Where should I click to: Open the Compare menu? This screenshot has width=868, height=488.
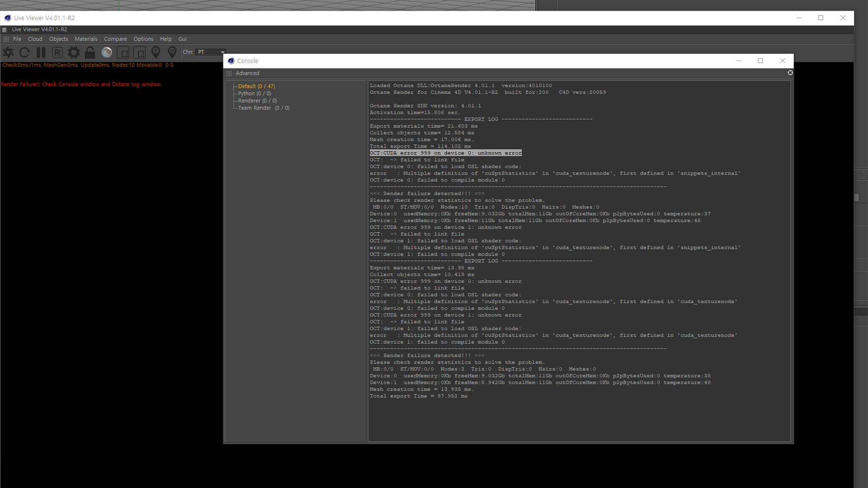pyautogui.click(x=115, y=39)
